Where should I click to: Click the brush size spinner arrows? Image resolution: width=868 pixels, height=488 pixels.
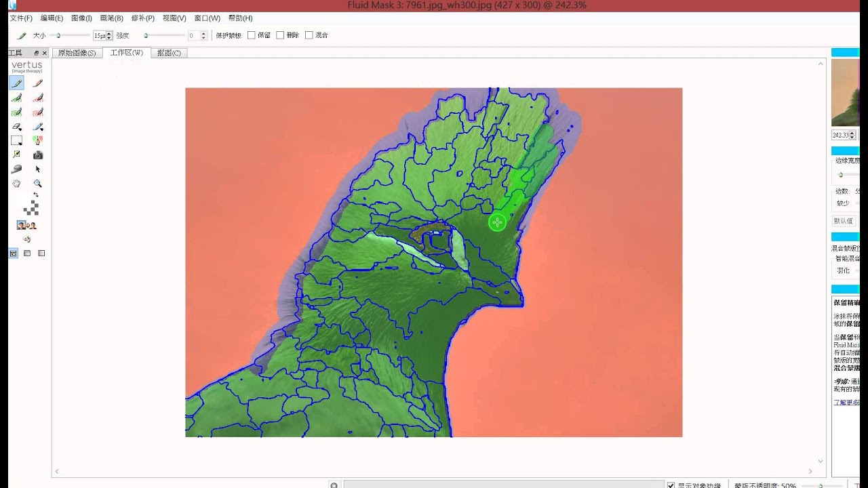click(109, 35)
